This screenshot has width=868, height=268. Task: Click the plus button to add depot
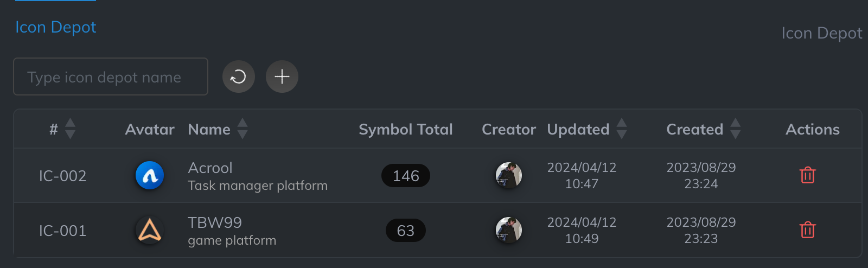(x=282, y=76)
